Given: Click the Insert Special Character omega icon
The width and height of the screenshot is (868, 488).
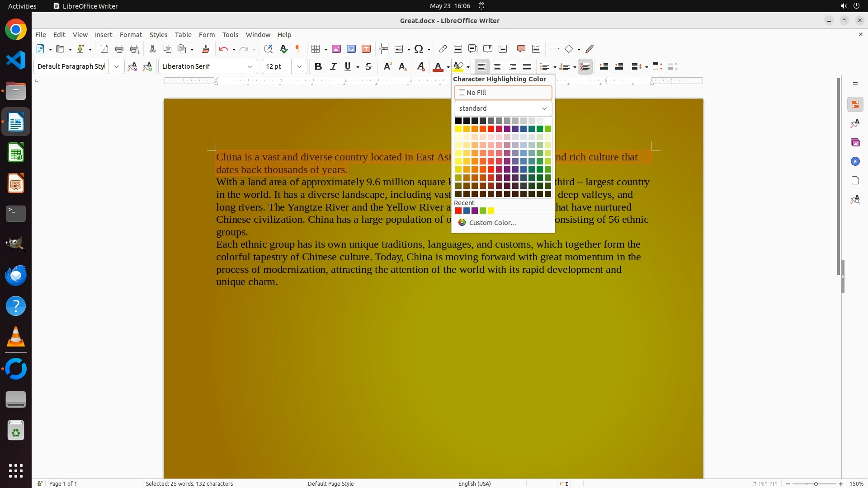Looking at the screenshot, I should point(419,49).
